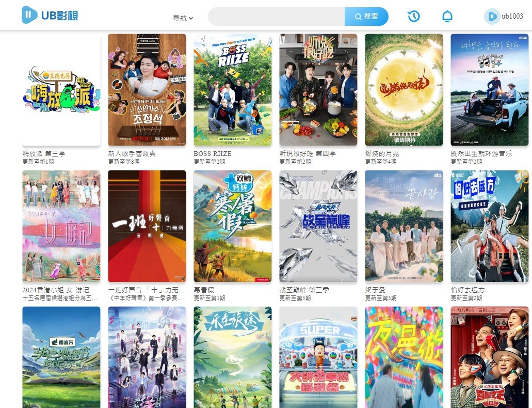Click the 搜索 search button

[366, 17]
